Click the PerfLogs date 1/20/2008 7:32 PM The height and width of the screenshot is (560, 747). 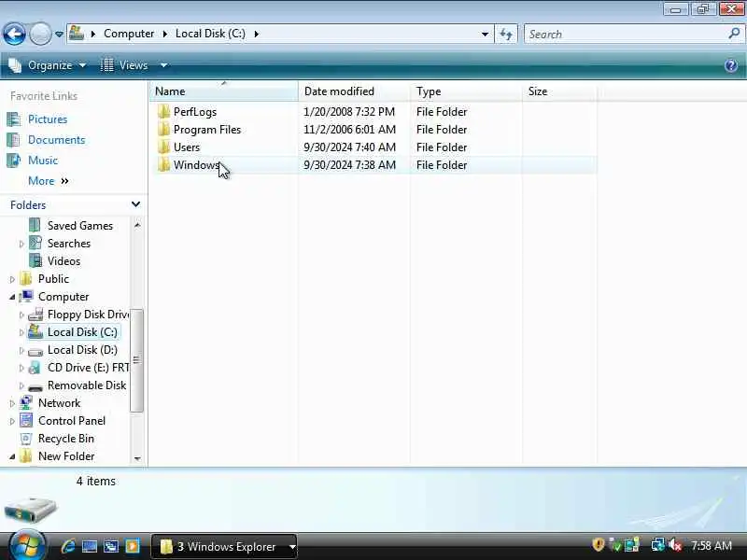tap(349, 112)
